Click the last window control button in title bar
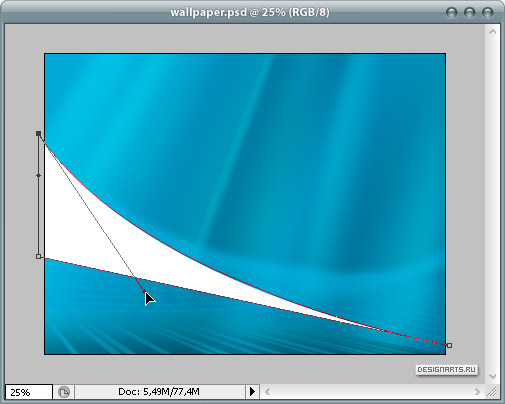Screen dimensions: 505x404 pos(488,12)
